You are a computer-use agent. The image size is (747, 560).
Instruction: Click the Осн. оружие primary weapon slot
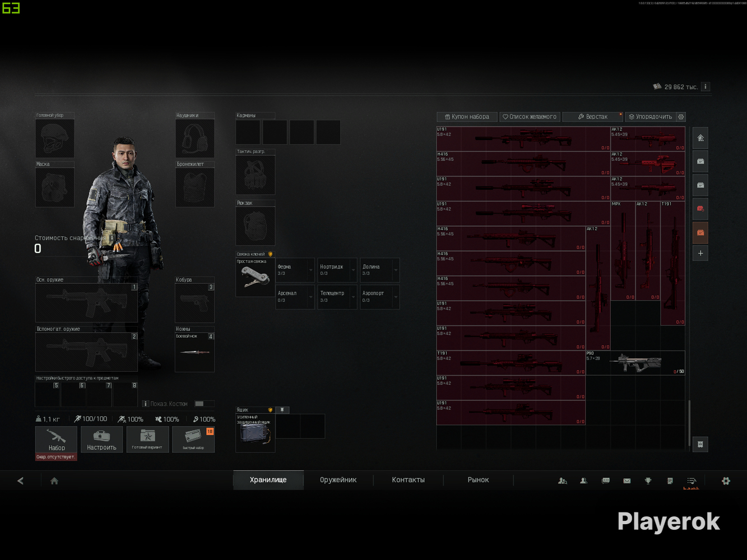click(86, 303)
